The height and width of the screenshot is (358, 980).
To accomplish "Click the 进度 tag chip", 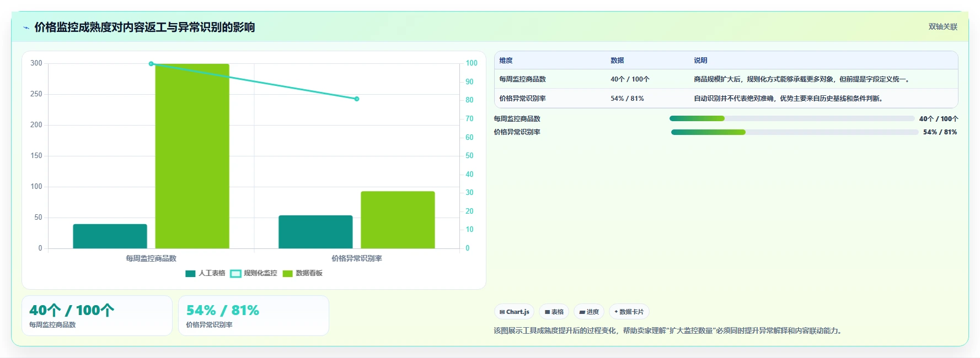I will [x=589, y=312].
